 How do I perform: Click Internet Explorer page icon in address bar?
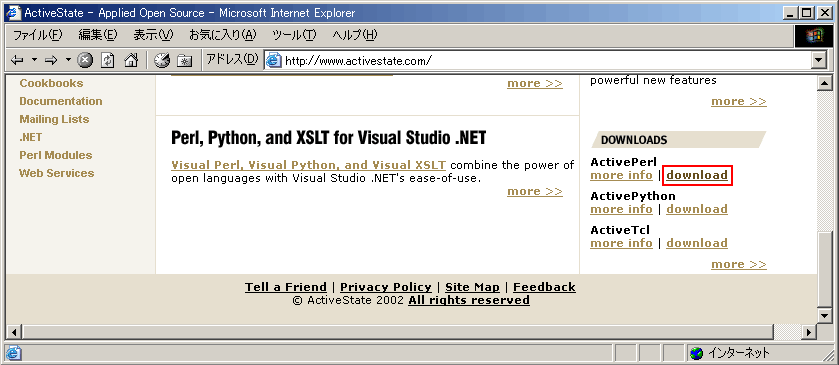(273, 60)
